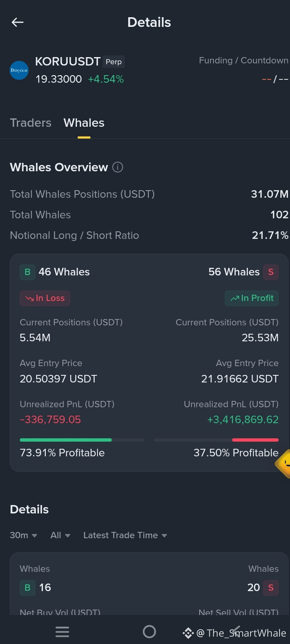290x644 pixels.
Task: Tap the In Profit label
Action: tap(252, 298)
